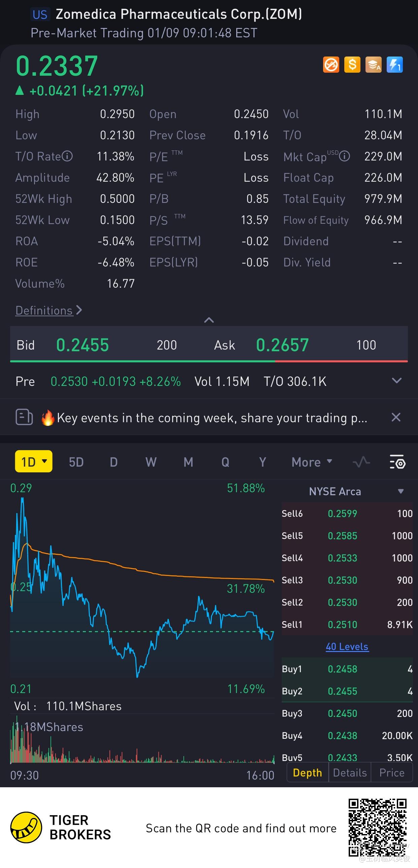Switch to the Details tab
Image resolution: width=418 pixels, height=868 pixels.
click(350, 773)
